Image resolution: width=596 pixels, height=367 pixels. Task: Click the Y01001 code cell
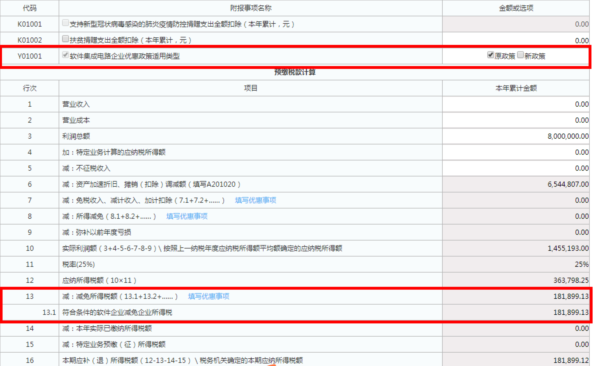pos(30,56)
